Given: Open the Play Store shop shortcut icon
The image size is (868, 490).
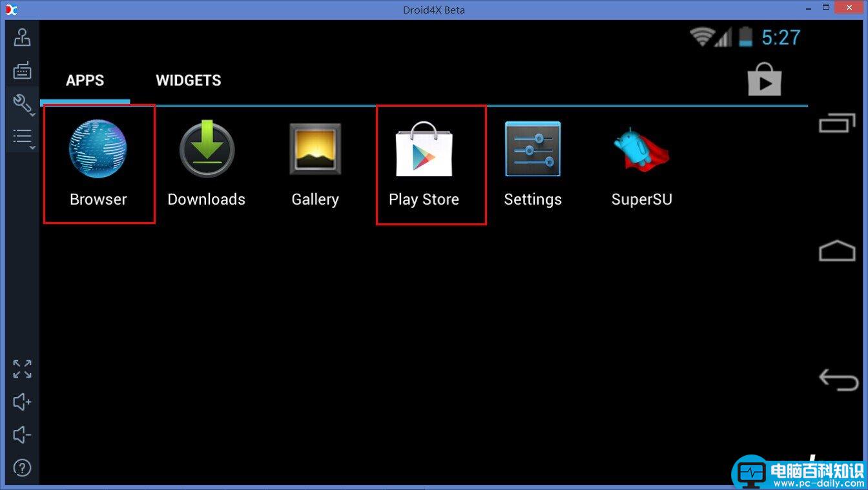Looking at the screenshot, I should tap(765, 79).
